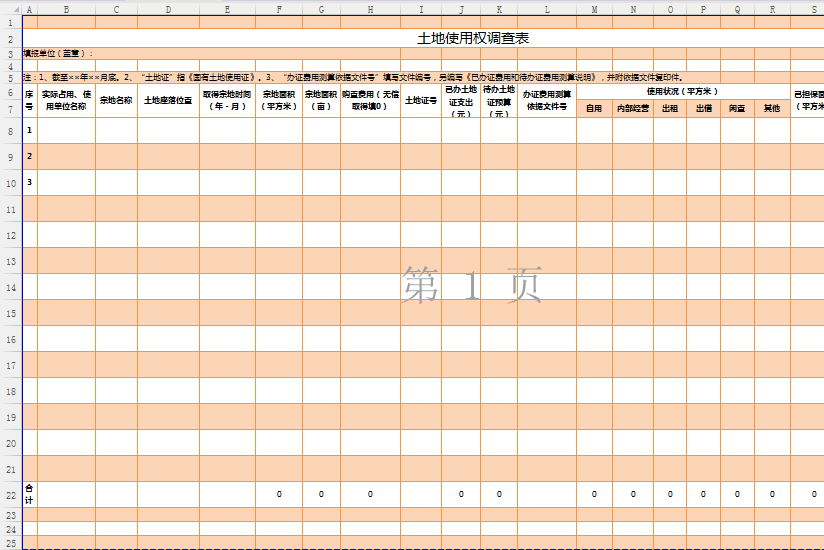Click the title cell 土地使用权调查表

(x=473, y=38)
